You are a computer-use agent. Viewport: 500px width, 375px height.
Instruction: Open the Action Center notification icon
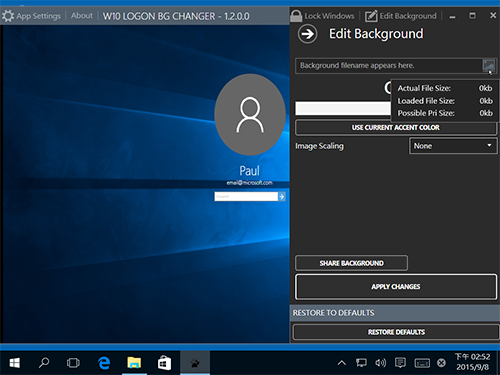pos(400,363)
